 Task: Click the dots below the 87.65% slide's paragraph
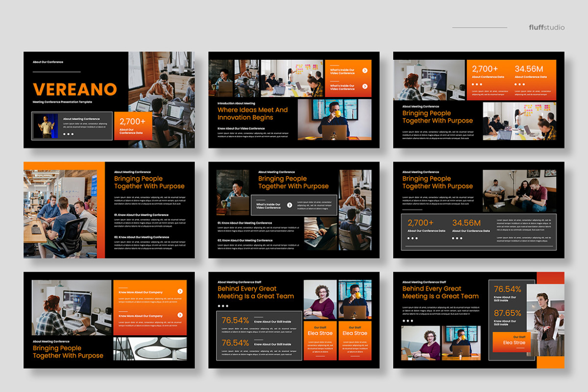[x=407, y=321]
